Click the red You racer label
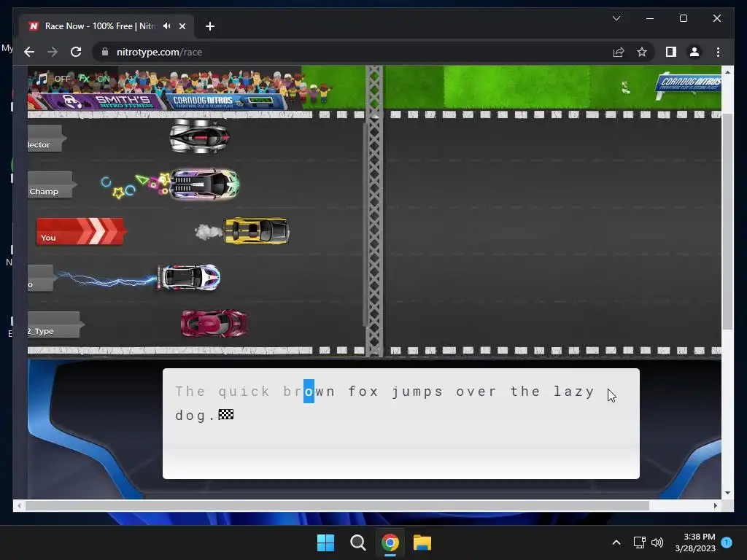Image resolution: width=747 pixels, height=560 pixels. point(81,232)
